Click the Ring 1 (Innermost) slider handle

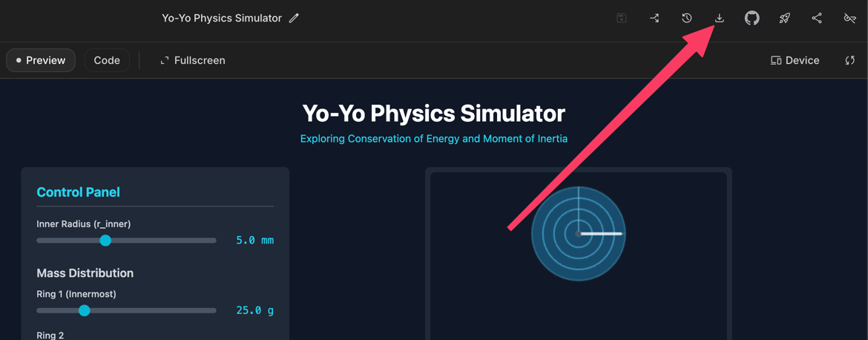(85, 310)
